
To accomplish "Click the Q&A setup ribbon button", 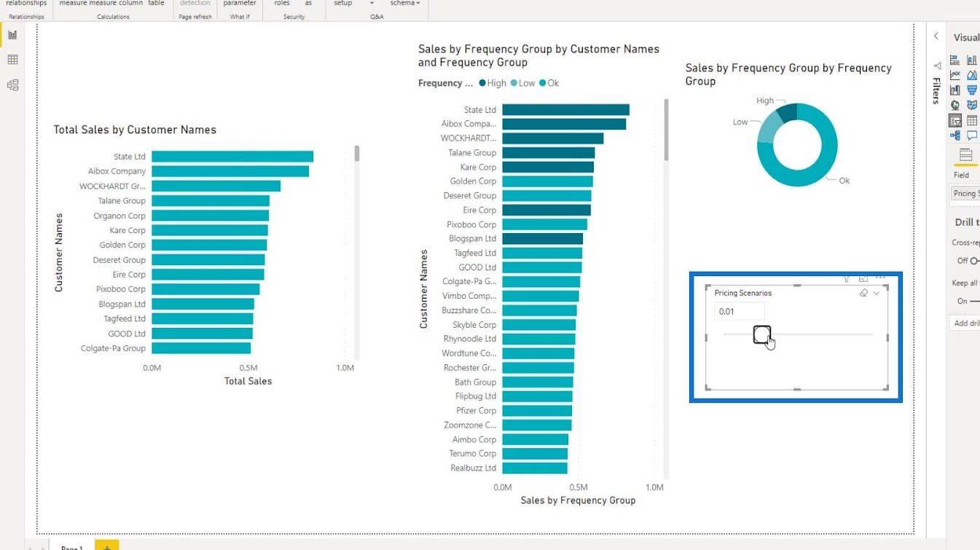I will pyautogui.click(x=343, y=4).
